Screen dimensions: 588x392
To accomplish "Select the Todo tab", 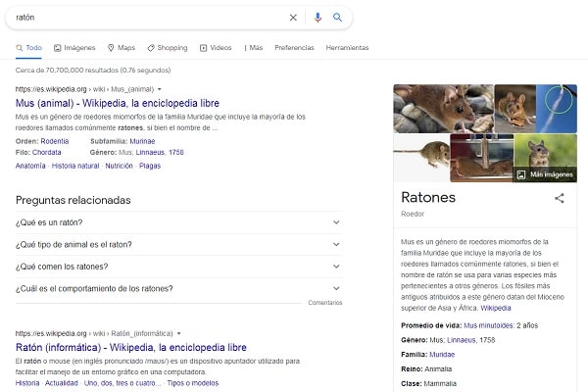I will pos(28,48).
